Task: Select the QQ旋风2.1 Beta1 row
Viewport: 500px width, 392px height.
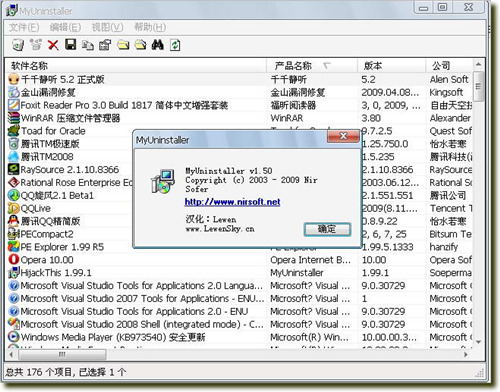Action: [x=57, y=195]
